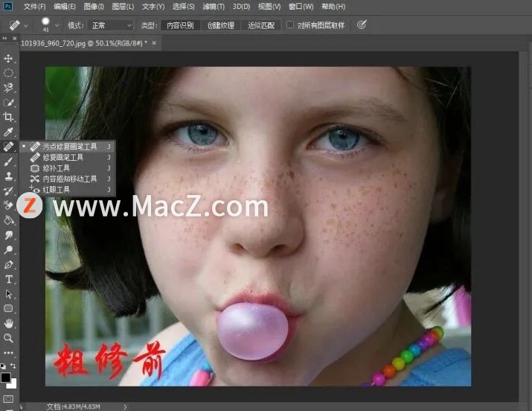Select the Quick Selection tool
Screen dimensions: 532x411
(8, 102)
